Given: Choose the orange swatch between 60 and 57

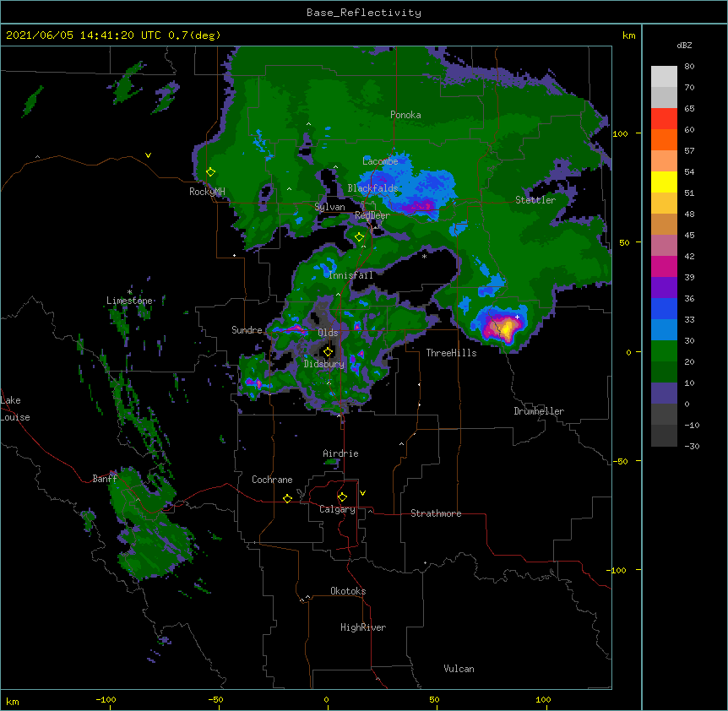Looking at the screenshot, I should click(x=664, y=139).
